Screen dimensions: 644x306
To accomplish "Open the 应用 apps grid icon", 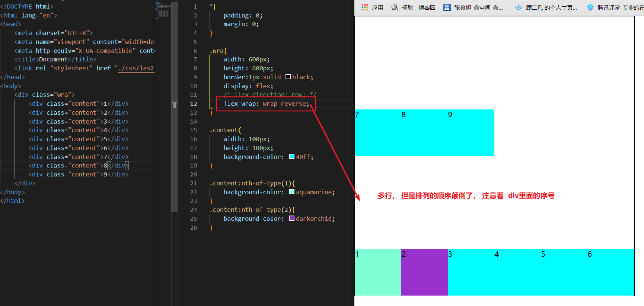I will coord(364,7).
